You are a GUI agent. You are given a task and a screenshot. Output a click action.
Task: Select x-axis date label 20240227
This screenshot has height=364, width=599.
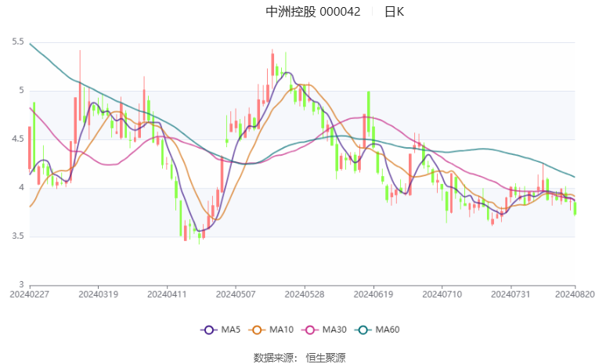(30, 294)
